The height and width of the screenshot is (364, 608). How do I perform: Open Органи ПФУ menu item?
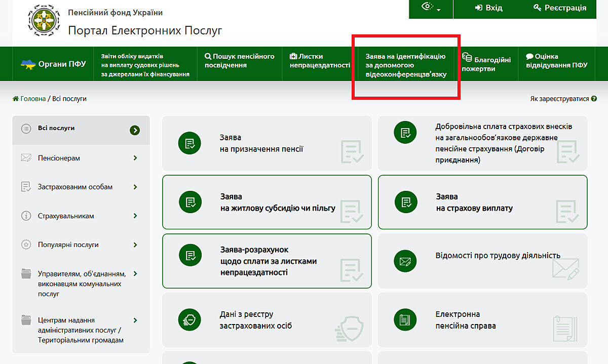pos(53,64)
